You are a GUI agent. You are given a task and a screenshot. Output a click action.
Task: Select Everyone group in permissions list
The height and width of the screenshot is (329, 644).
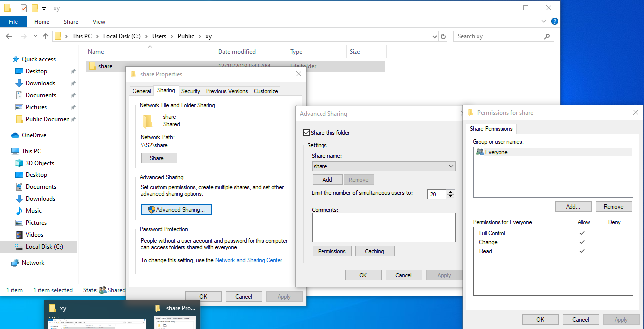point(553,152)
